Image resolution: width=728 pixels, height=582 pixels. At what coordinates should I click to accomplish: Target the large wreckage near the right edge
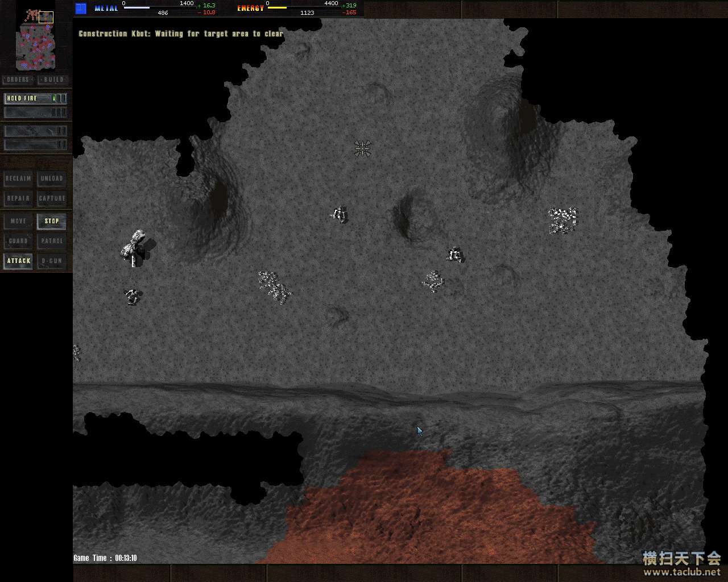[x=562, y=221]
